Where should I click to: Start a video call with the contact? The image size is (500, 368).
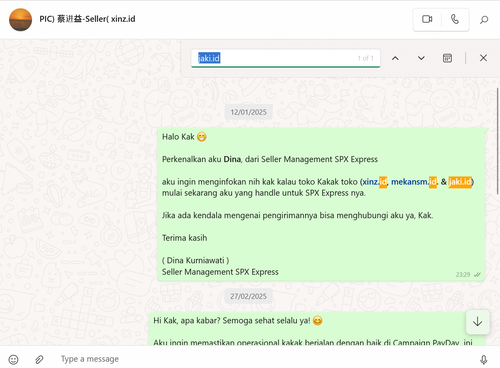[x=427, y=19]
